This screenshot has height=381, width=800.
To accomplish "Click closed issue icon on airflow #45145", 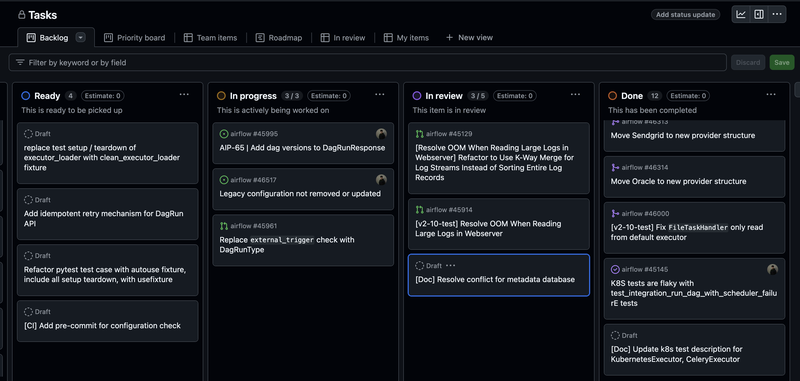I will click(615, 269).
